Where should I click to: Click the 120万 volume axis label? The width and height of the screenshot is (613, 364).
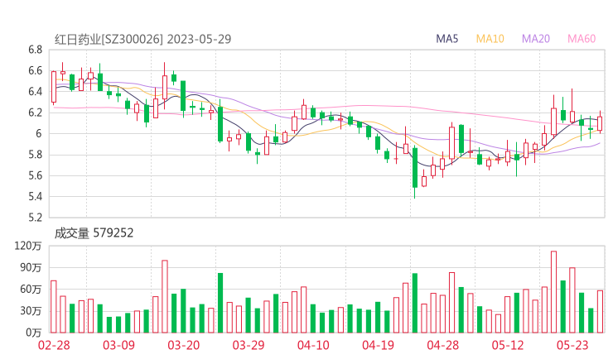(28, 246)
